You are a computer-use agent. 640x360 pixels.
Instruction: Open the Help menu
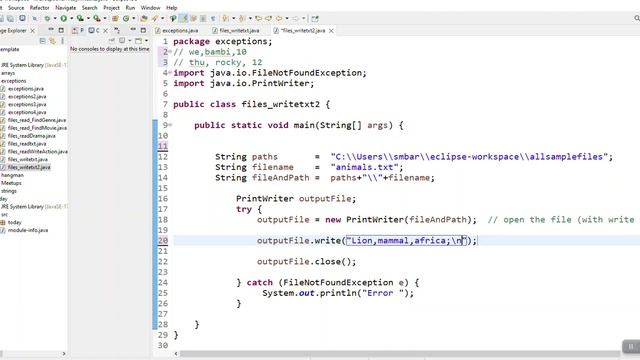click(172, 8)
